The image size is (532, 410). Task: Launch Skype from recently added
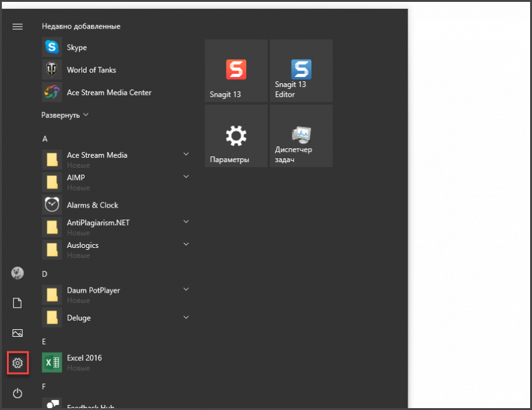pyautogui.click(x=76, y=47)
